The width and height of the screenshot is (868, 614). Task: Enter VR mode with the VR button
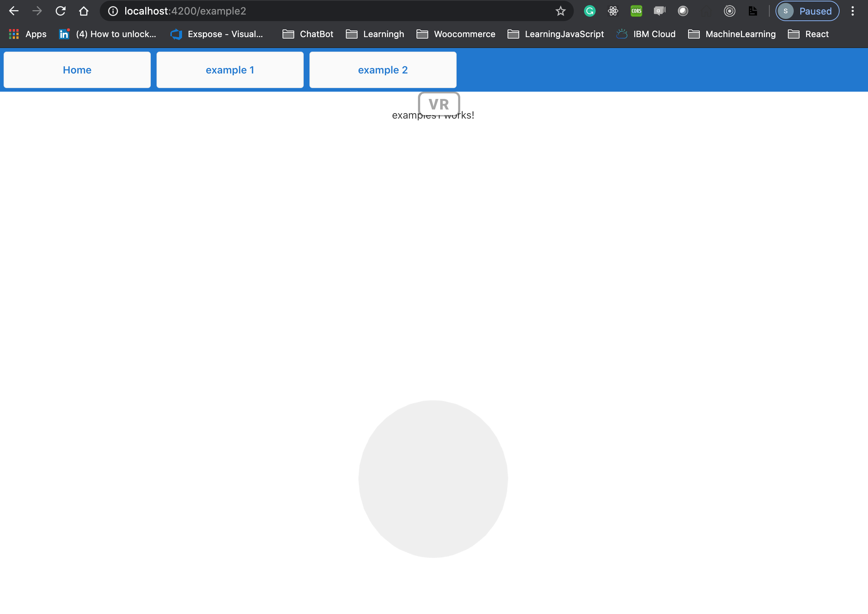coord(439,104)
